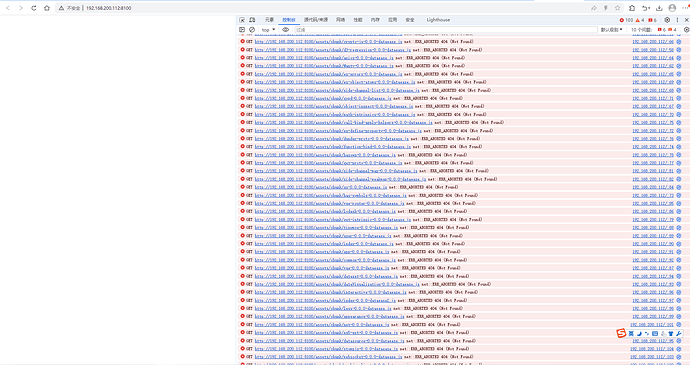Open the DevTools three-dot customize menu

[x=677, y=20]
